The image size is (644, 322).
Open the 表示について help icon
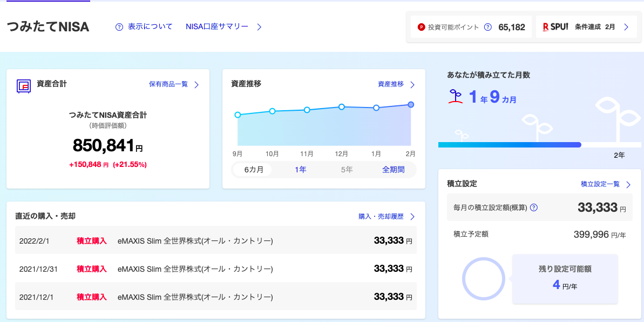[x=119, y=27]
